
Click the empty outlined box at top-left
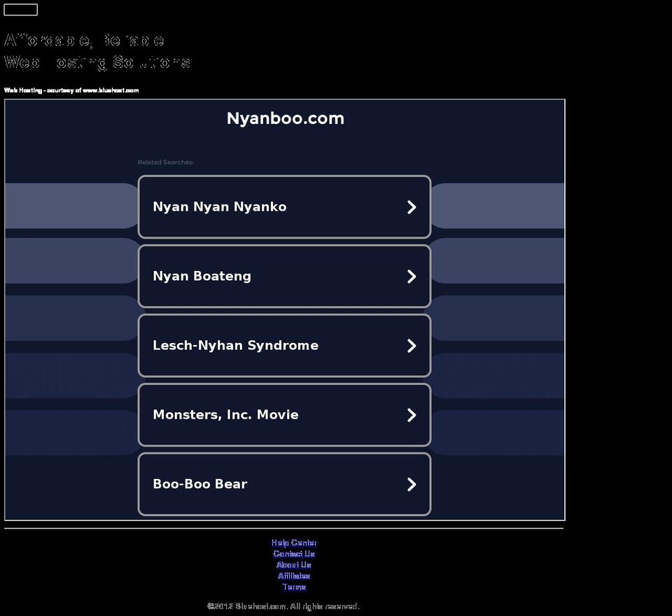pos(20,9)
